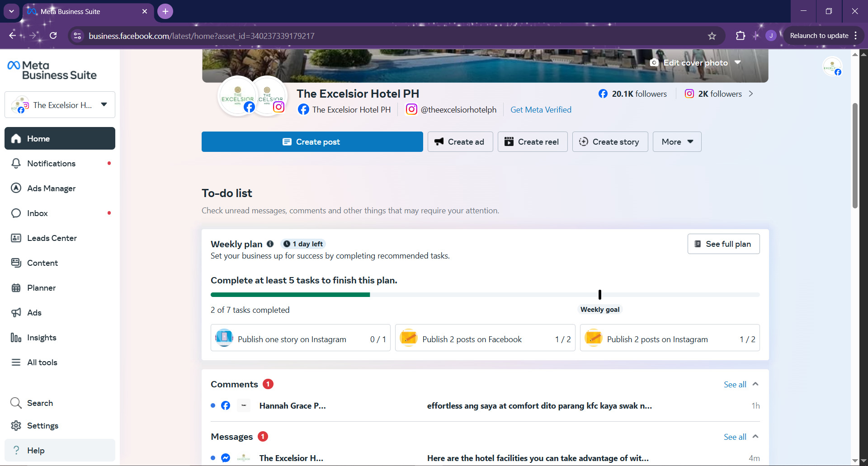
Task: Open Chrome profile avatar J
Action: pos(771,36)
